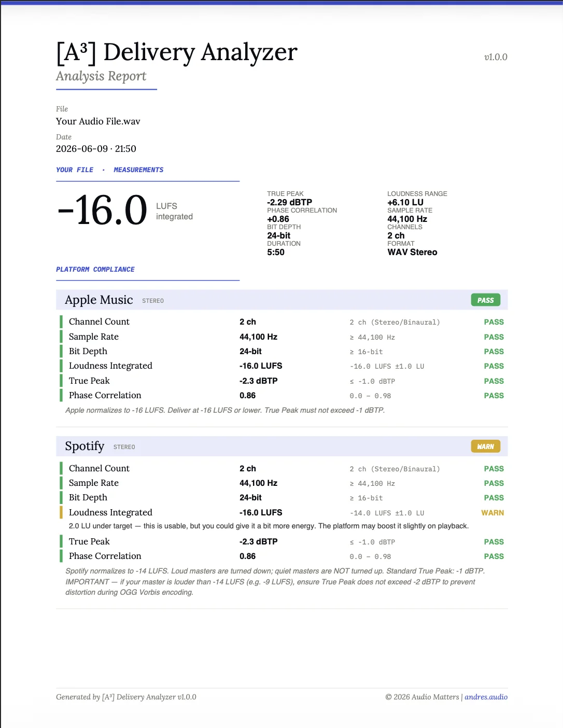Click the STEREO tag beside Spotify
Image resolution: width=563 pixels, height=728 pixels.
coord(124,447)
